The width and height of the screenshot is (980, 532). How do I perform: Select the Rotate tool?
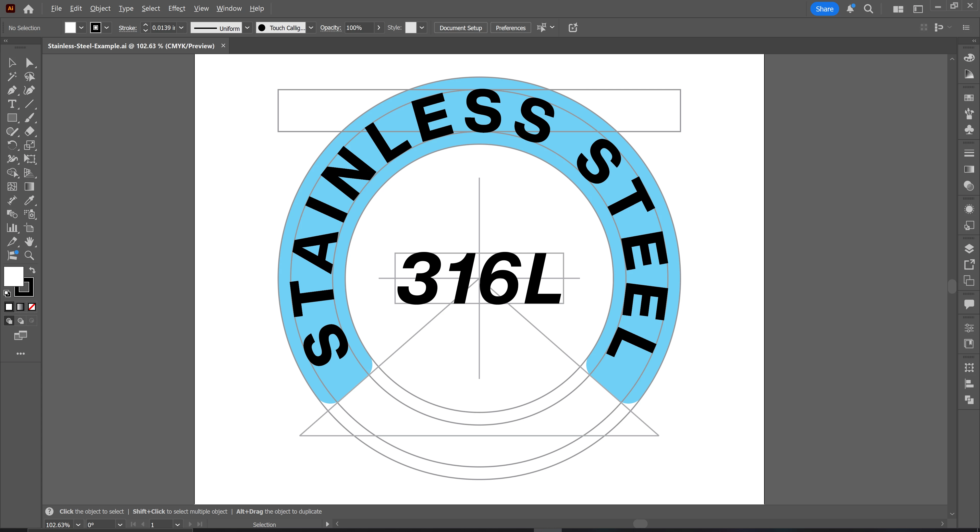click(12, 145)
